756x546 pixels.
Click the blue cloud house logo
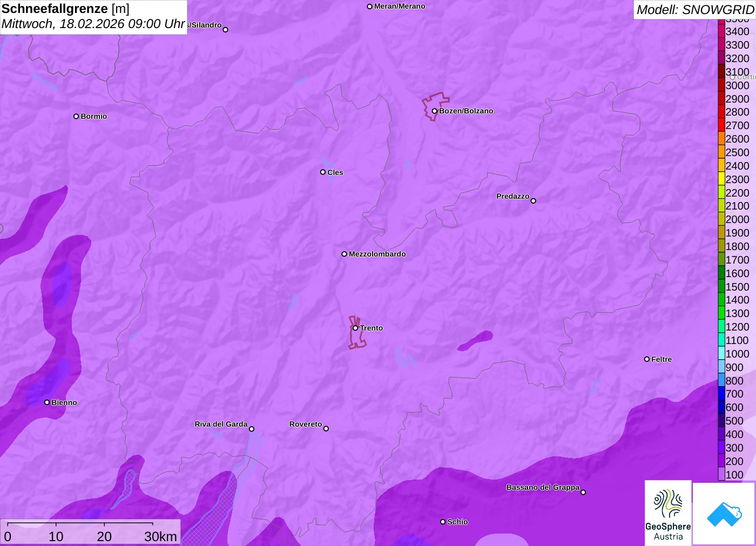point(724,514)
